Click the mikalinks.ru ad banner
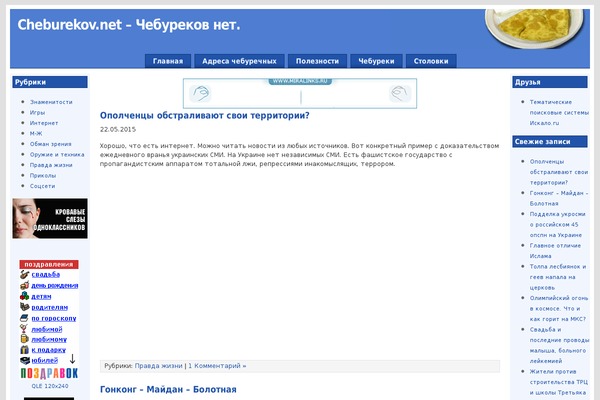Screen dimensions: 600x400 click(300, 93)
